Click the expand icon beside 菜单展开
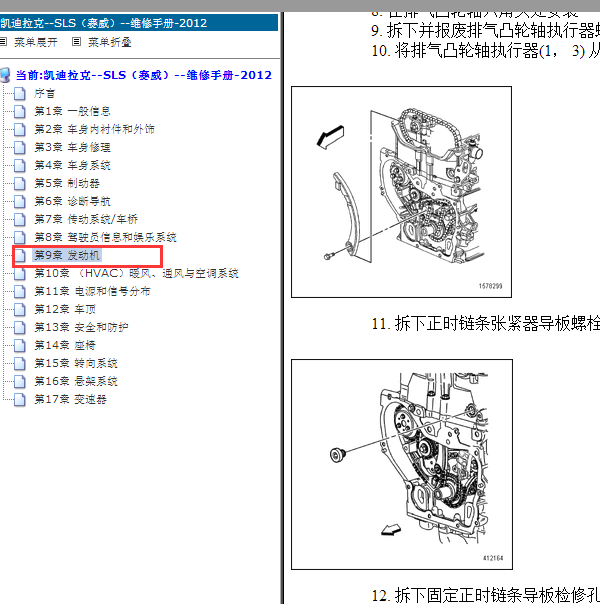Screen dimensions: 600x604 coord(3,42)
